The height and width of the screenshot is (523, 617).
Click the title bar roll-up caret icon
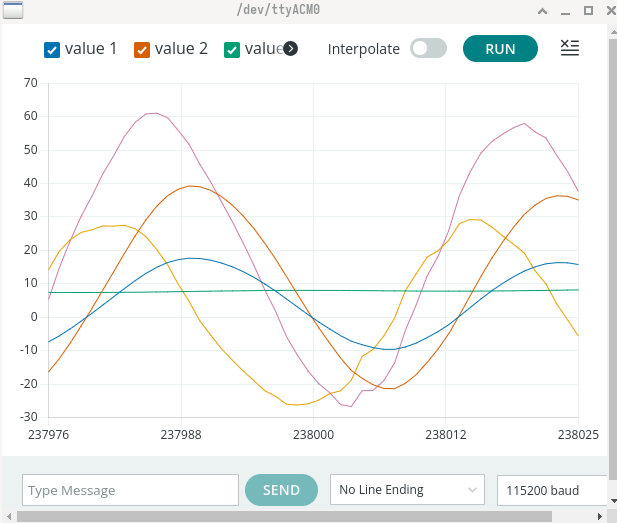tap(542, 11)
